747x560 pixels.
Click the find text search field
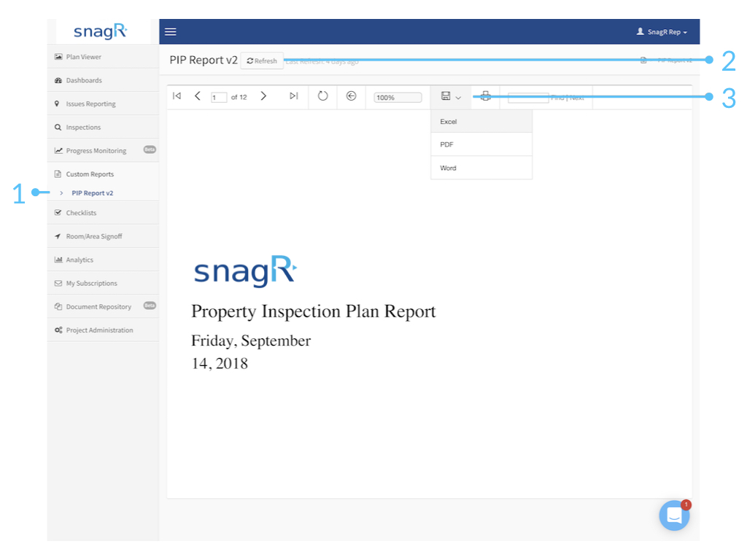[x=528, y=98]
